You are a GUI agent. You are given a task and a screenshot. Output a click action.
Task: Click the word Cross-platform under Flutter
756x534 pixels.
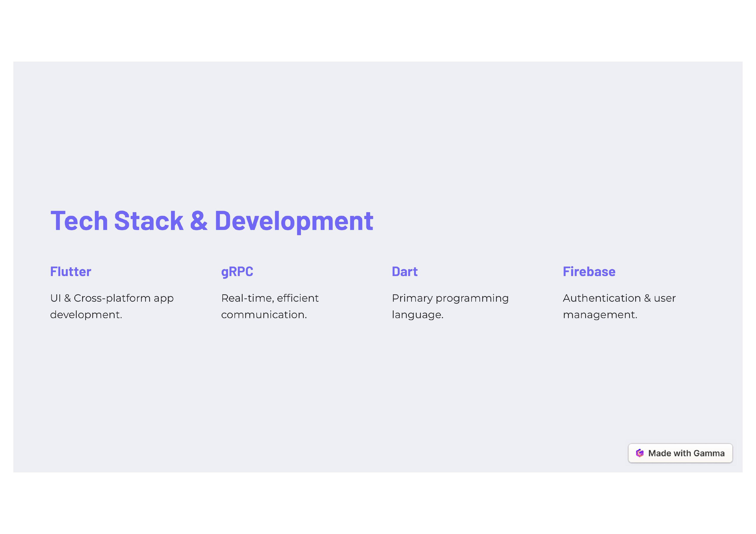tap(112, 298)
